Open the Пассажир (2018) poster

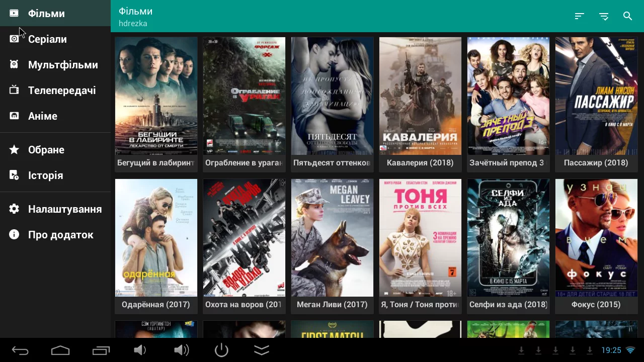point(596,96)
